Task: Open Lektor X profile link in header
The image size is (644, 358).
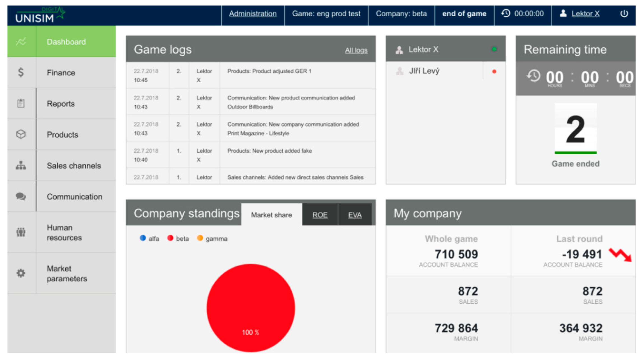Action: coord(585,13)
